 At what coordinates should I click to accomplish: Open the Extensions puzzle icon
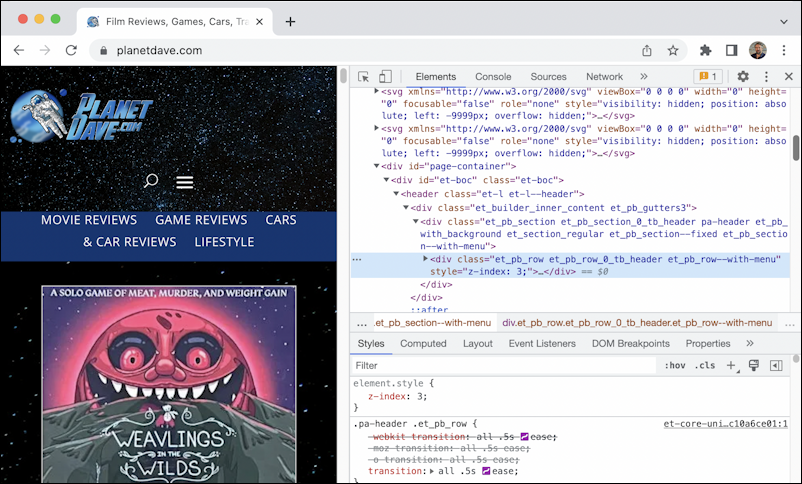point(705,50)
